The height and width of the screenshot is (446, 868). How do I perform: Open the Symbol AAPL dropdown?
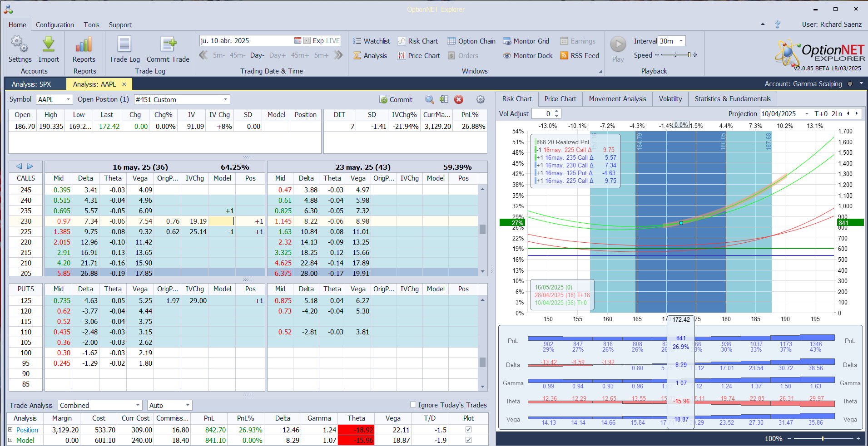tap(68, 99)
